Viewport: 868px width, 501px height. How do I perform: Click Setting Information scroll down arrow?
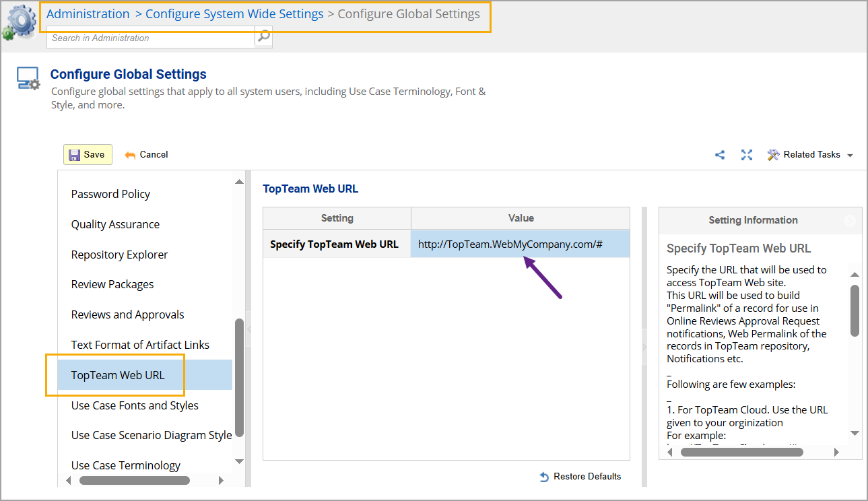[855, 433]
